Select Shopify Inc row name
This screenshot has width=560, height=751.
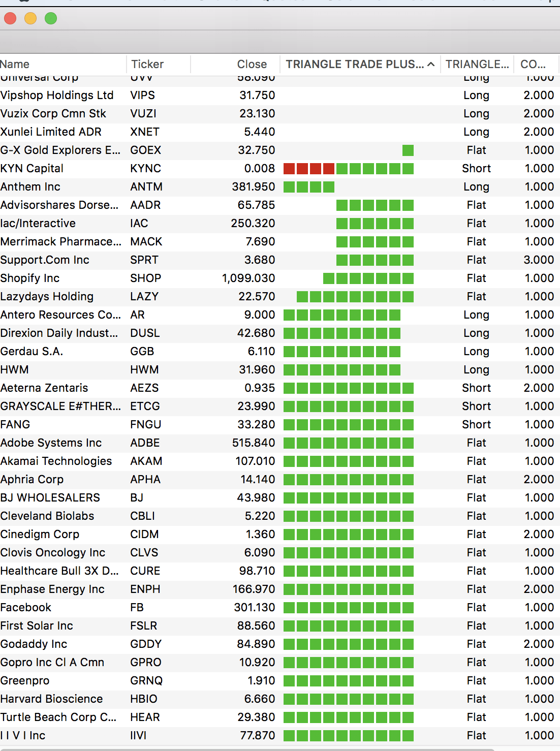[x=30, y=278]
